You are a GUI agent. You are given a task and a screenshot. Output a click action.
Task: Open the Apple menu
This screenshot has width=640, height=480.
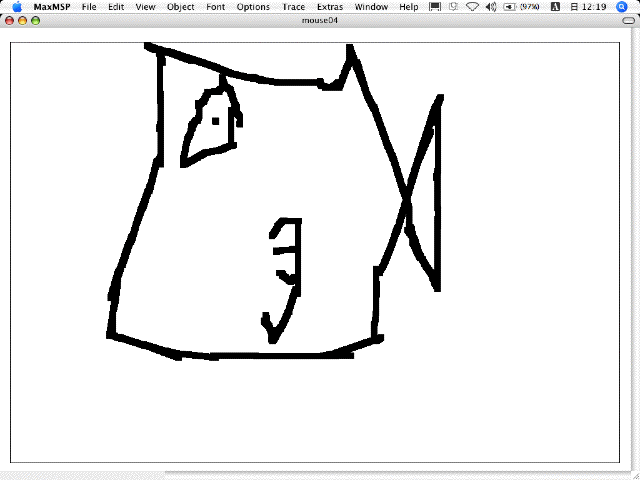[17, 7]
